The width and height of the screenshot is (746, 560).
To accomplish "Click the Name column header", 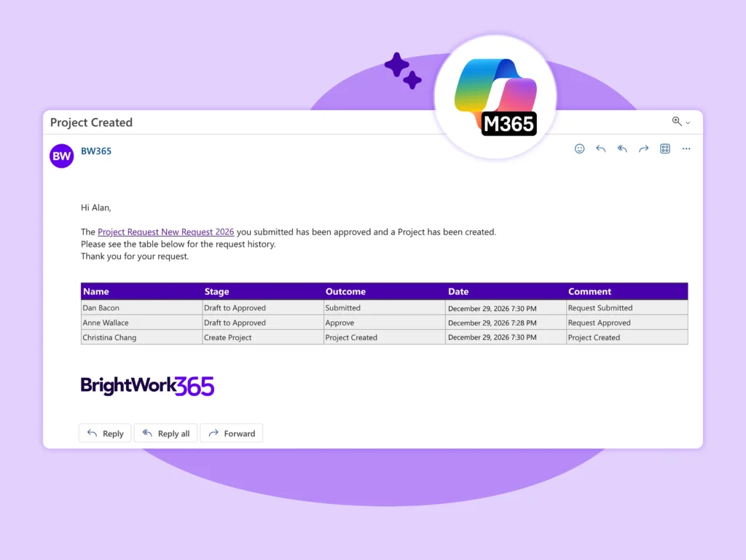I will click(142, 291).
